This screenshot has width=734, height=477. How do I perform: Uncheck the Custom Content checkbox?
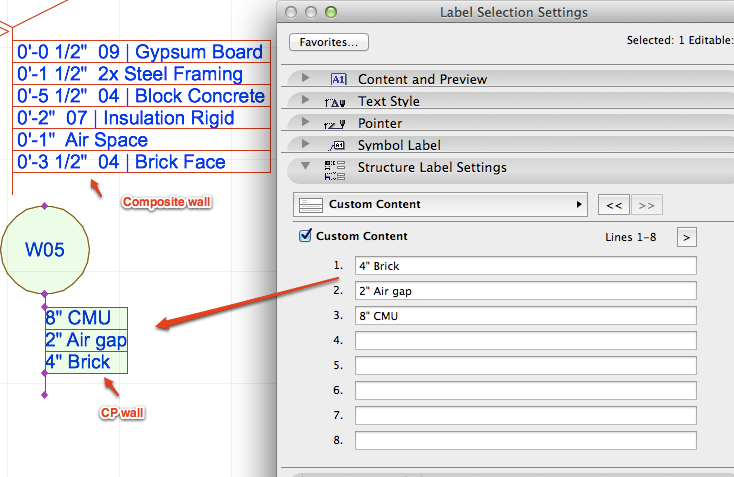[306, 236]
